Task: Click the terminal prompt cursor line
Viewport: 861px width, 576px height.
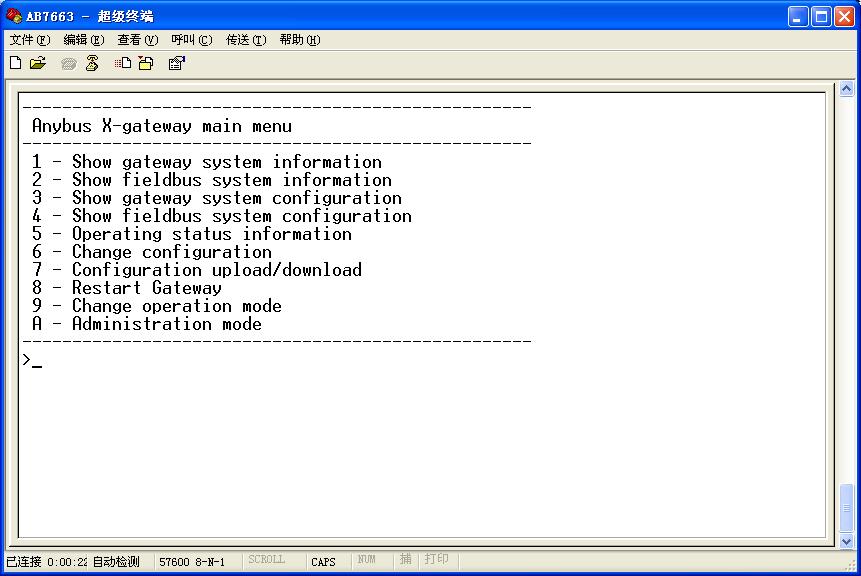Action: (x=32, y=361)
